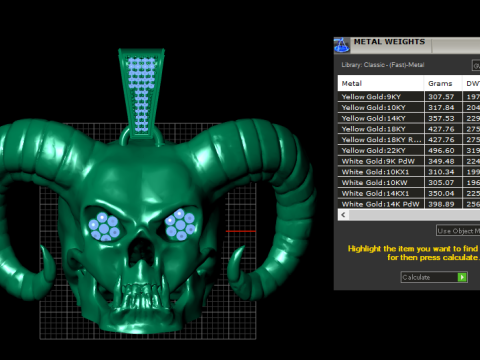Click the 307.57 grams value
Image resolution: width=480 pixels, height=360 pixels.
[x=441, y=97]
